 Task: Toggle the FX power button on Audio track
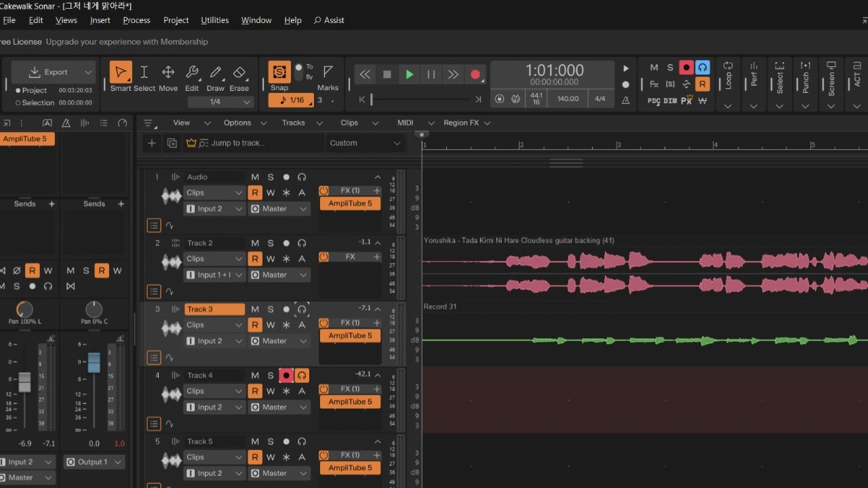tap(324, 191)
